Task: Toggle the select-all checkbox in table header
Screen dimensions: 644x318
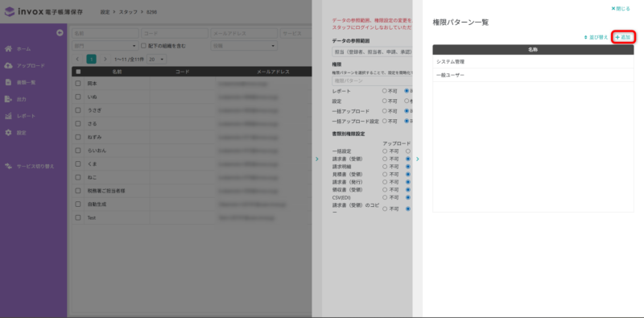Action: coord(78,72)
